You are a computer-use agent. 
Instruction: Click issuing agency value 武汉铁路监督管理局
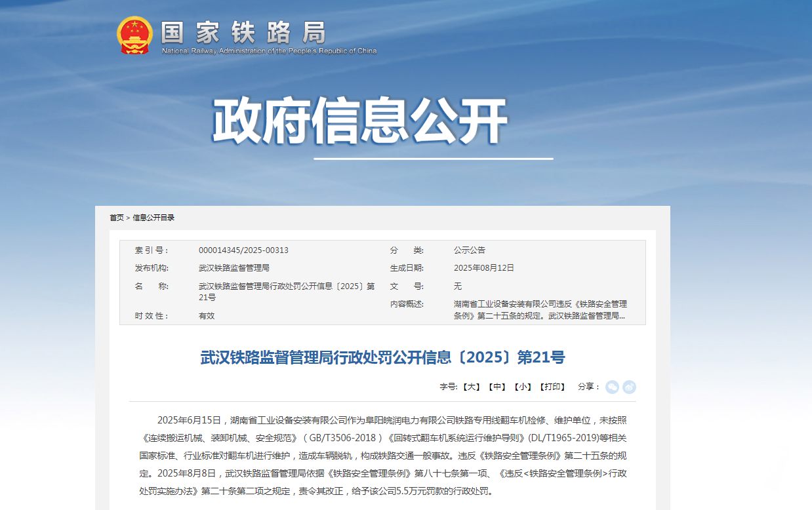click(x=233, y=268)
